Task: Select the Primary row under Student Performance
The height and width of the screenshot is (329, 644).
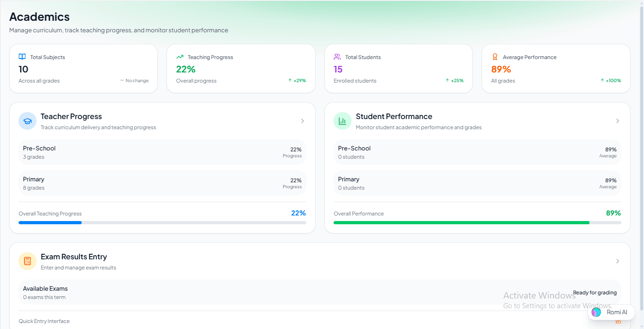Action: click(477, 183)
